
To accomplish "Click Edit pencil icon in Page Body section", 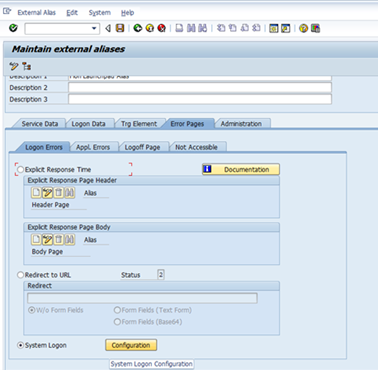I will pos(47,239).
